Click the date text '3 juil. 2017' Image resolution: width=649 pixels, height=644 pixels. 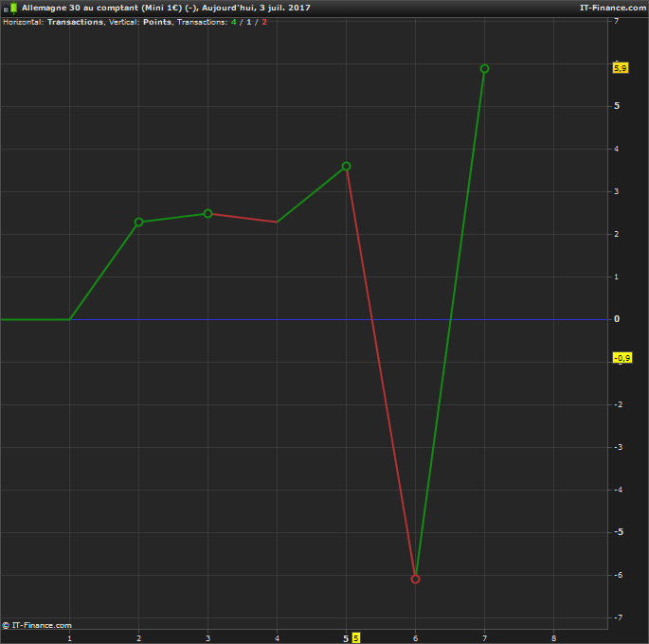(285, 8)
